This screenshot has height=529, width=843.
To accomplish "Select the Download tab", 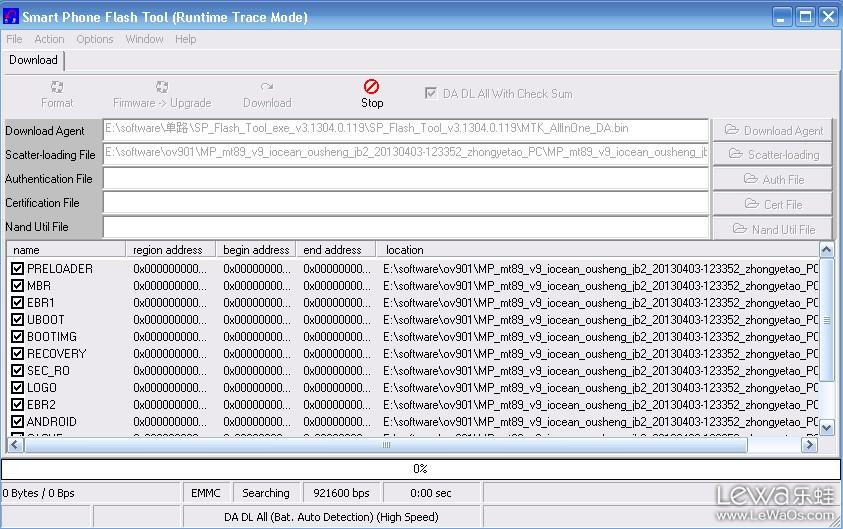I will pyautogui.click(x=33, y=60).
